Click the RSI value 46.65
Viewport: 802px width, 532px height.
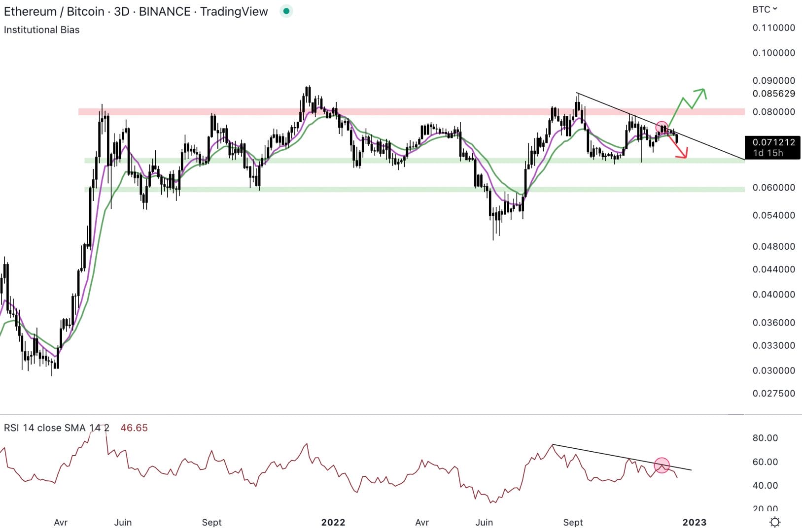(x=134, y=428)
